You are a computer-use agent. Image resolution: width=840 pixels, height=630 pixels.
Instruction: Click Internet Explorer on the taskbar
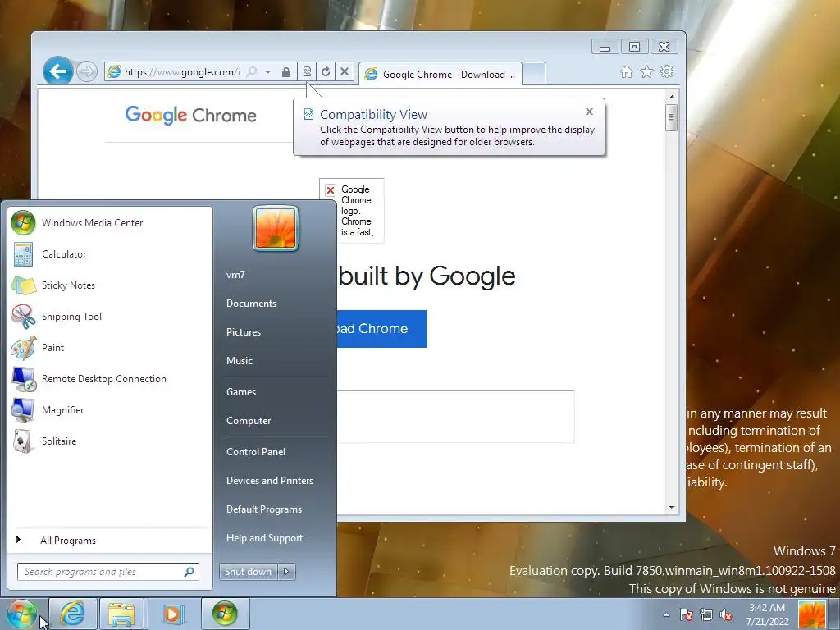pos(73,614)
